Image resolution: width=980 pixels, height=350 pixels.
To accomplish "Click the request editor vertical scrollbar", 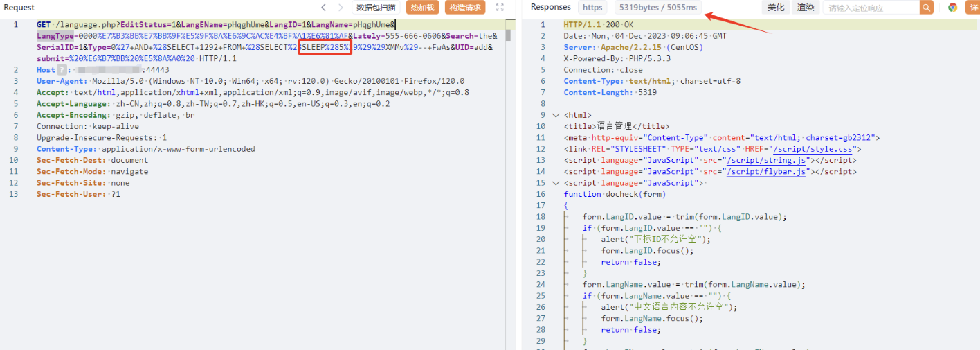I will tap(508, 35).
